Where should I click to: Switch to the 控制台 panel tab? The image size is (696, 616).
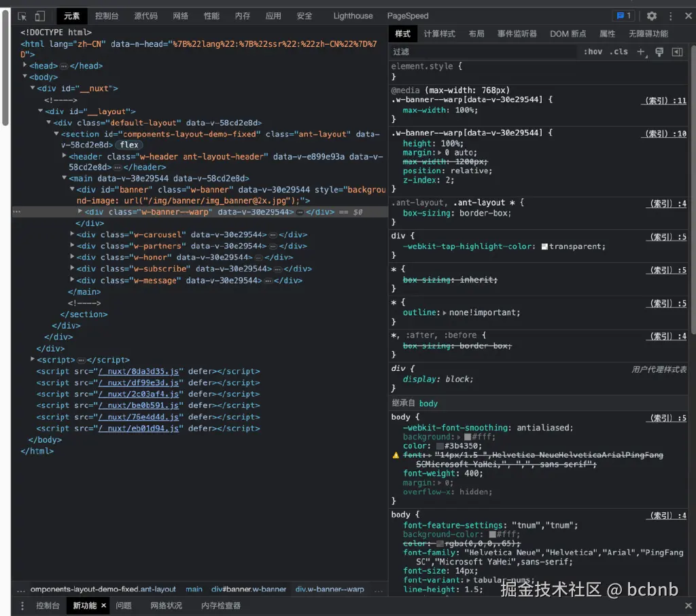click(x=107, y=16)
